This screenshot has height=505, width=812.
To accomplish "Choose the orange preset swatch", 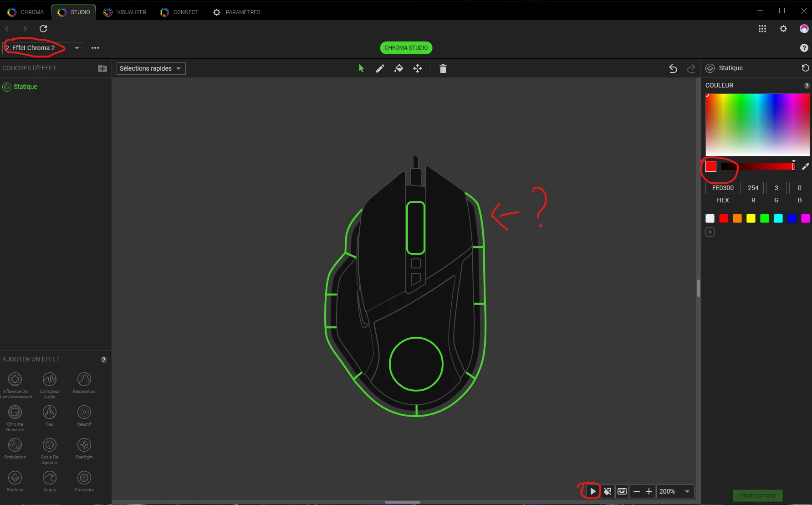I will click(x=737, y=218).
